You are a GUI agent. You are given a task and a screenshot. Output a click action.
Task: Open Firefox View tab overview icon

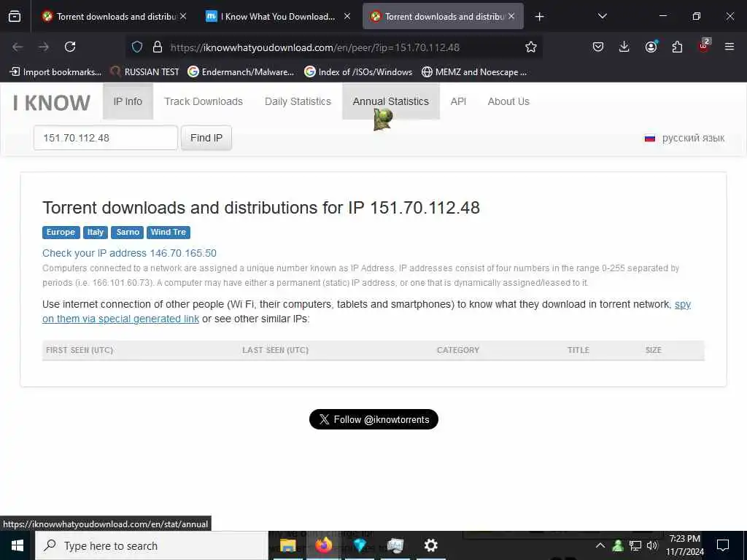pyautogui.click(x=15, y=16)
